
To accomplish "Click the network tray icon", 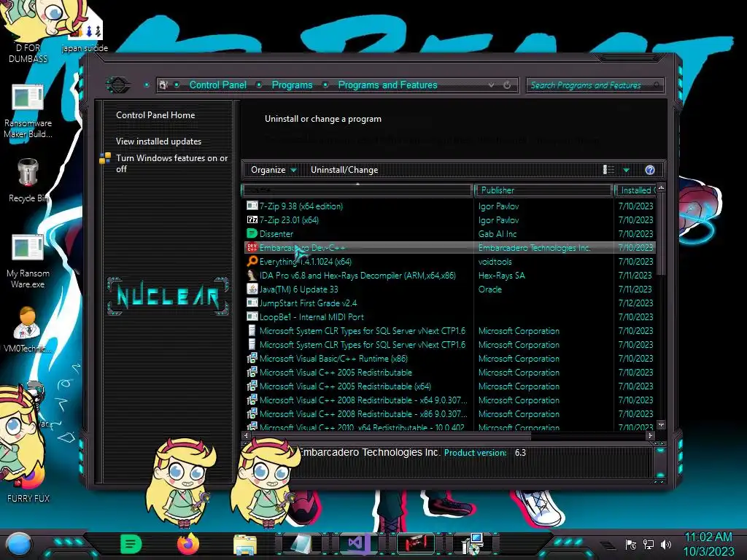I will point(649,544).
